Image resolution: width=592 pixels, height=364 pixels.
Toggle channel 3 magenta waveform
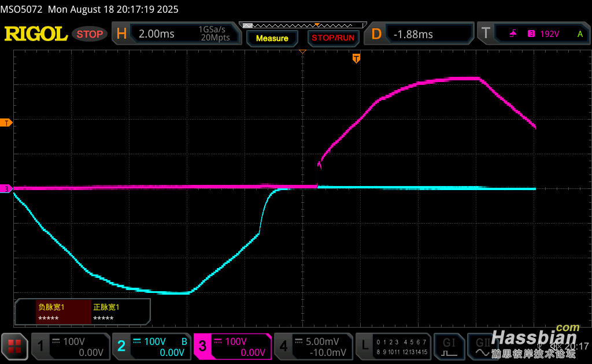[232, 347]
